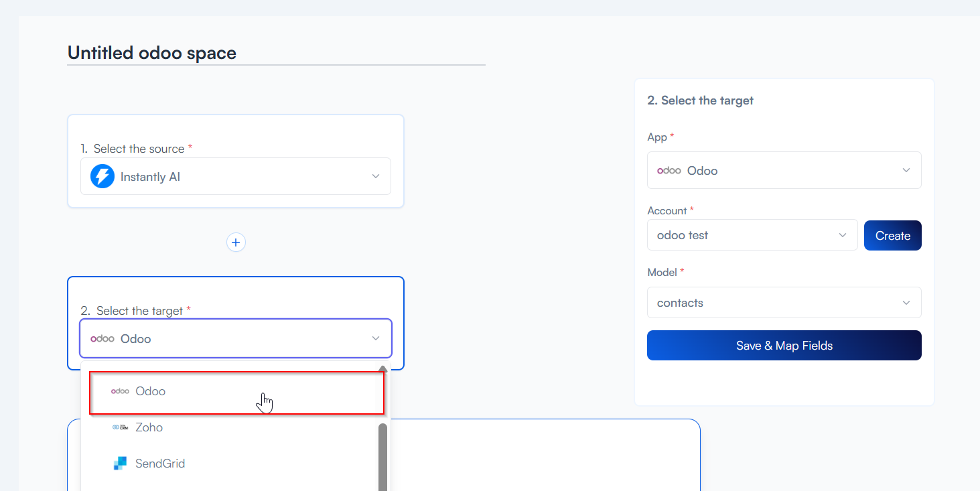The width and height of the screenshot is (980, 491).
Task: Expand the source dropdown chevron
Action: coord(376,177)
